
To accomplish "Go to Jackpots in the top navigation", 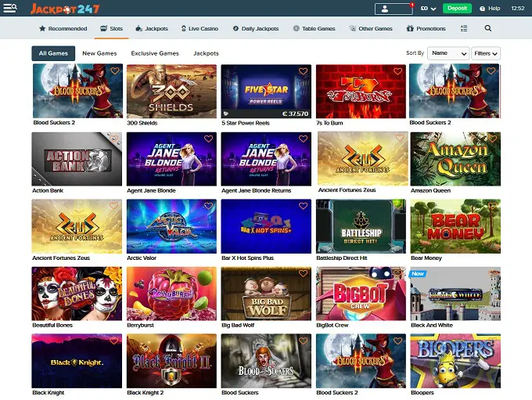I will coord(152,28).
